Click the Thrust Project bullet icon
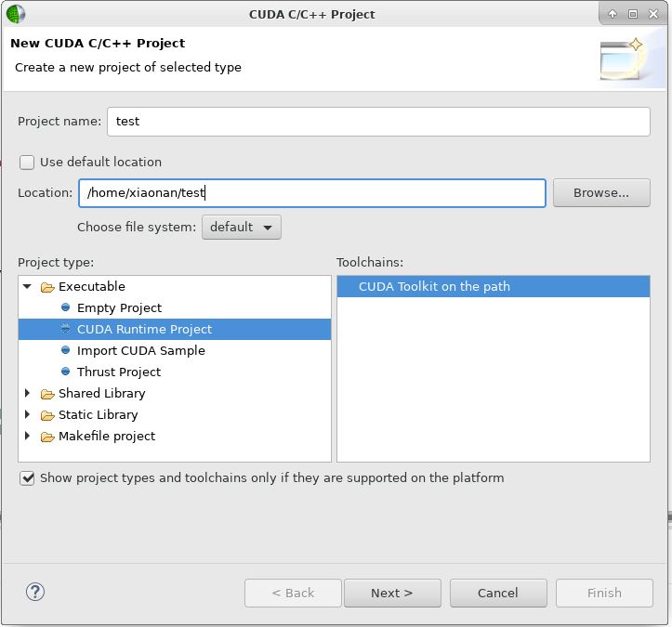This screenshot has height=627, width=672. [x=66, y=372]
